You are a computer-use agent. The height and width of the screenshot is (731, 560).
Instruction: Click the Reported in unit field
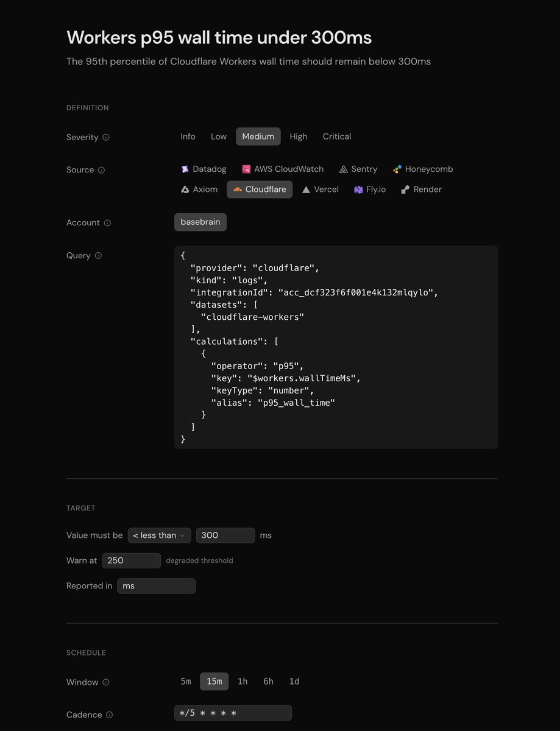tap(157, 586)
